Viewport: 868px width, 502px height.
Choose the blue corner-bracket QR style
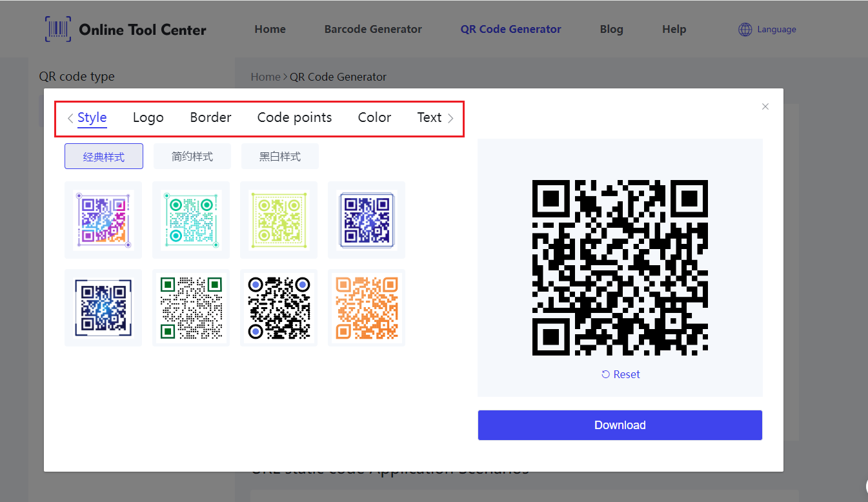(103, 308)
